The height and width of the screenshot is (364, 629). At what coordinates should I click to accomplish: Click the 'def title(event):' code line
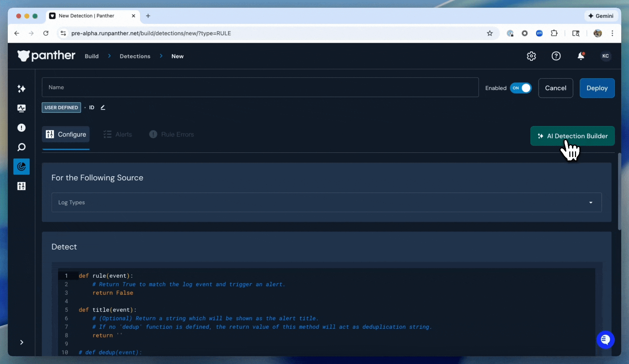click(x=107, y=310)
